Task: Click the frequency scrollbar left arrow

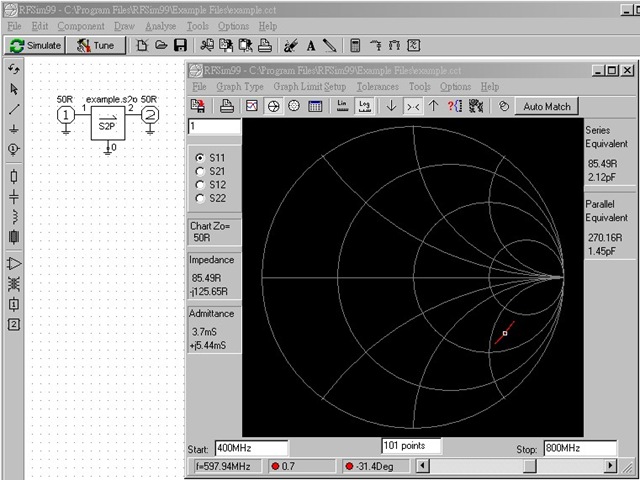Action: tap(422, 465)
